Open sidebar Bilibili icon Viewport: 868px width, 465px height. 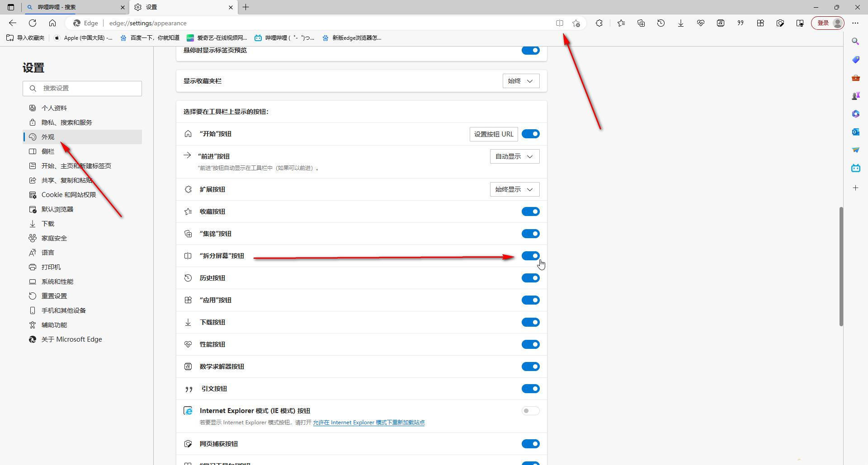[x=855, y=168]
